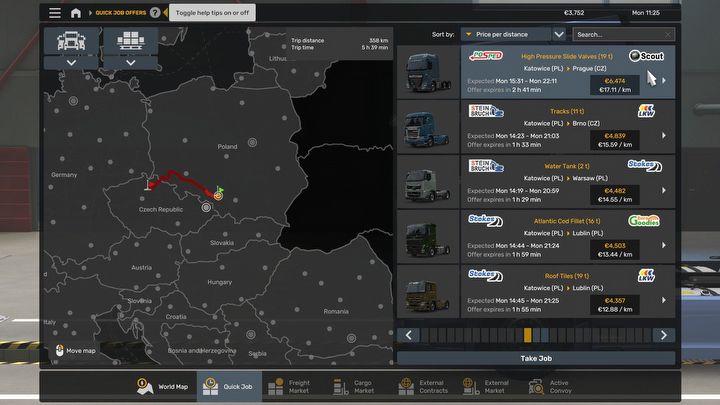Screen dimensions: 720x405
Task: Open the Sort by Price per distance dropdown
Action: pos(506,34)
